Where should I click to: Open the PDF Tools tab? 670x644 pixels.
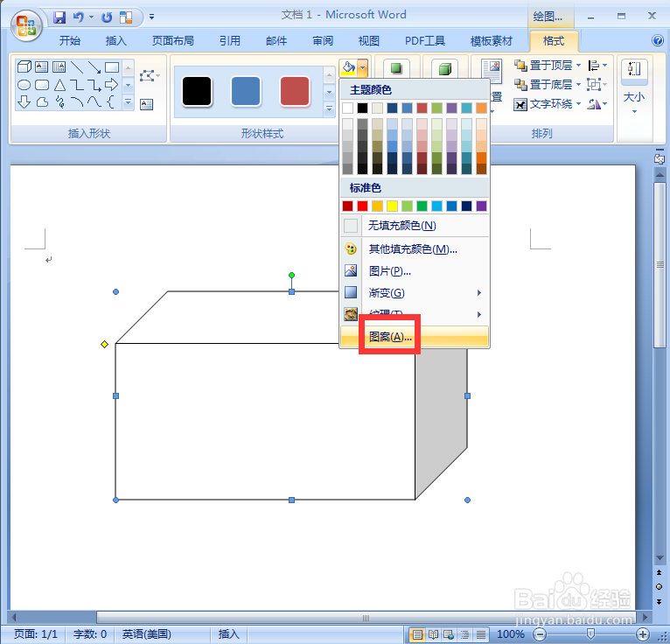[425, 41]
